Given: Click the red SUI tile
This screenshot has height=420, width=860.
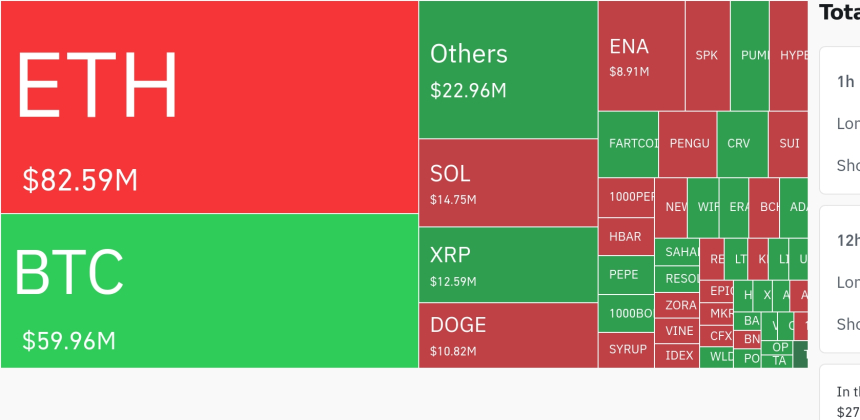Looking at the screenshot, I should tap(788, 144).
